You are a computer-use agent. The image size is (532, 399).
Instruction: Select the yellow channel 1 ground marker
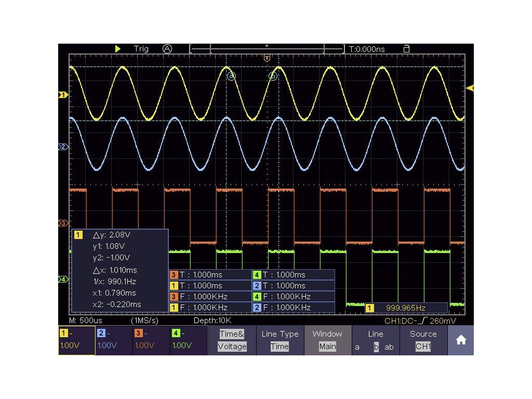click(63, 95)
